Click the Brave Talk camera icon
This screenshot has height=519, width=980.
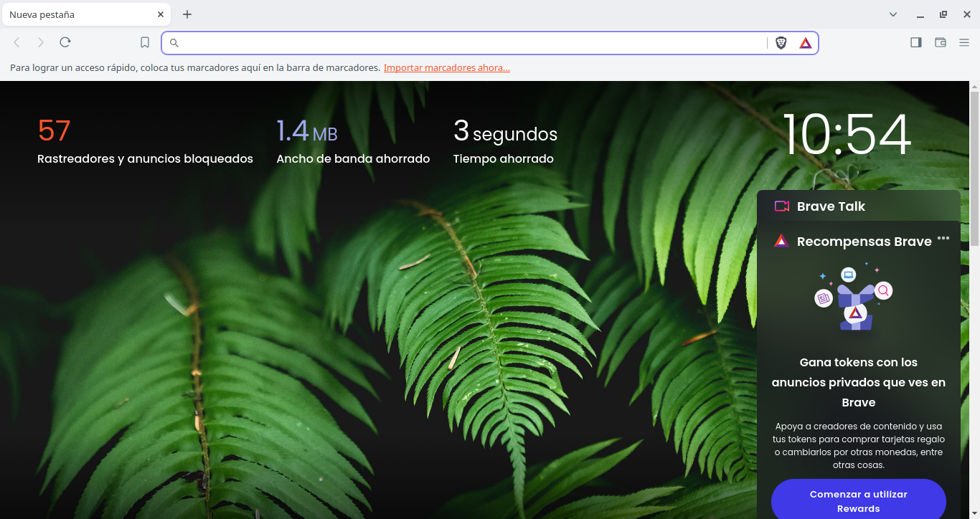(x=782, y=206)
